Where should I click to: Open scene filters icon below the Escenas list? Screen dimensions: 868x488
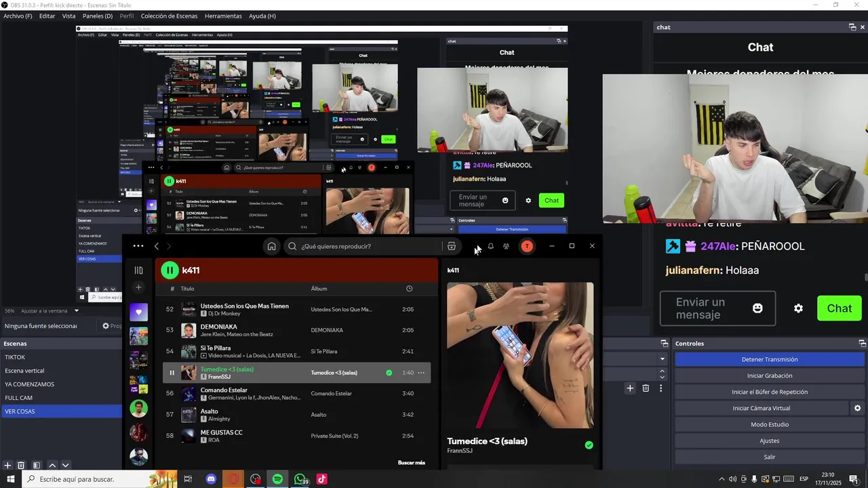pos(37,466)
